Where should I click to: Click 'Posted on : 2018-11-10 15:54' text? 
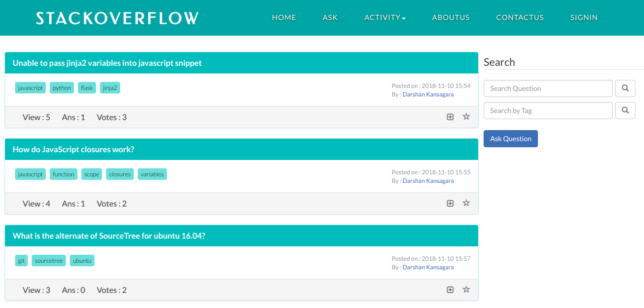point(431,86)
